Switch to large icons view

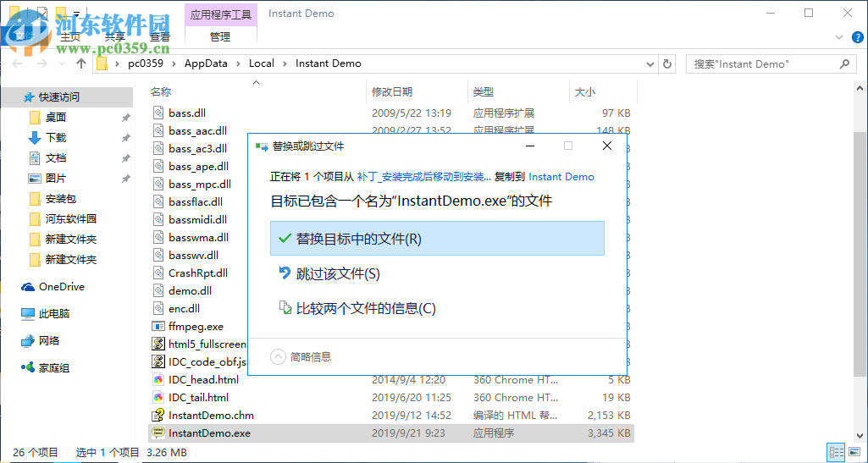[855, 453]
